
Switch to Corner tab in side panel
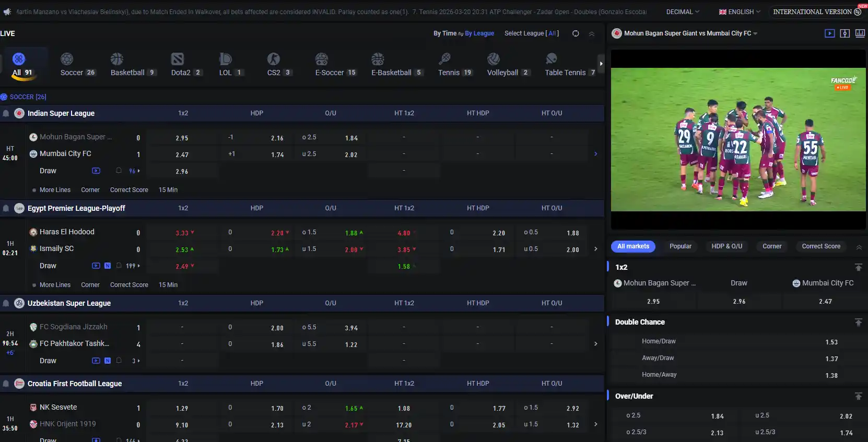[772, 246]
